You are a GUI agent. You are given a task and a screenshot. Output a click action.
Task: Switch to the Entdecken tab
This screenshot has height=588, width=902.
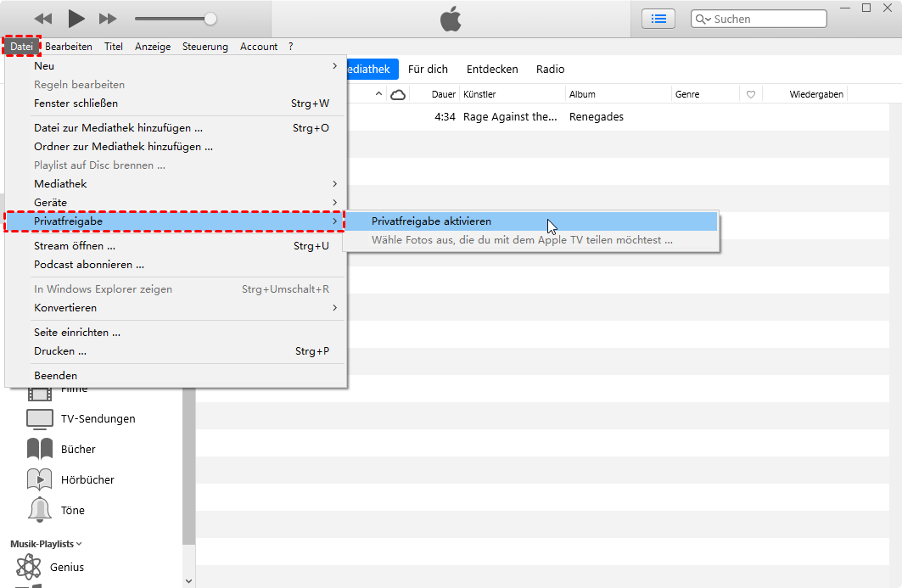click(x=492, y=69)
